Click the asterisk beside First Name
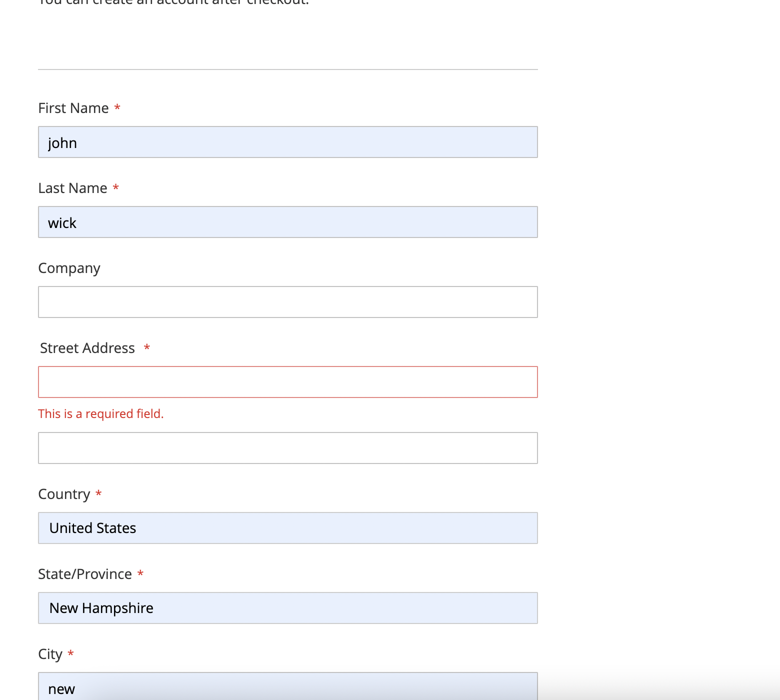This screenshot has height=700, width=780. [117, 107]
